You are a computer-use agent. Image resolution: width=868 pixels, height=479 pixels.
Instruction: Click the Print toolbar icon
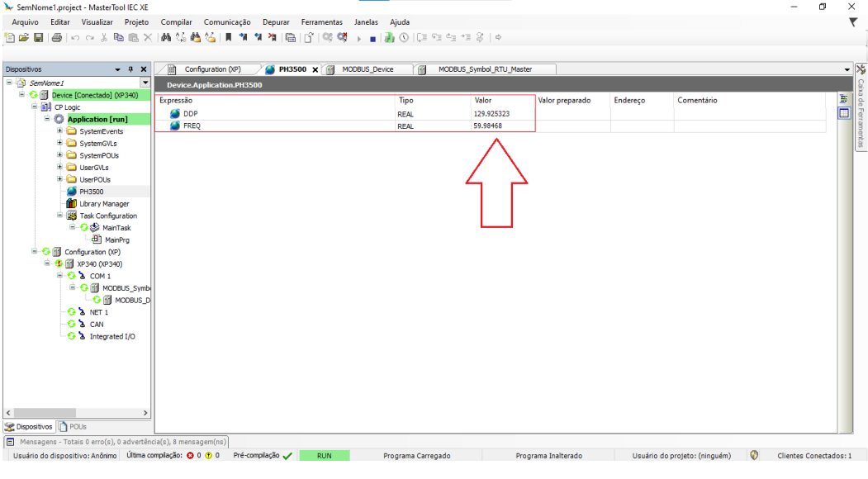click(56, 37)
